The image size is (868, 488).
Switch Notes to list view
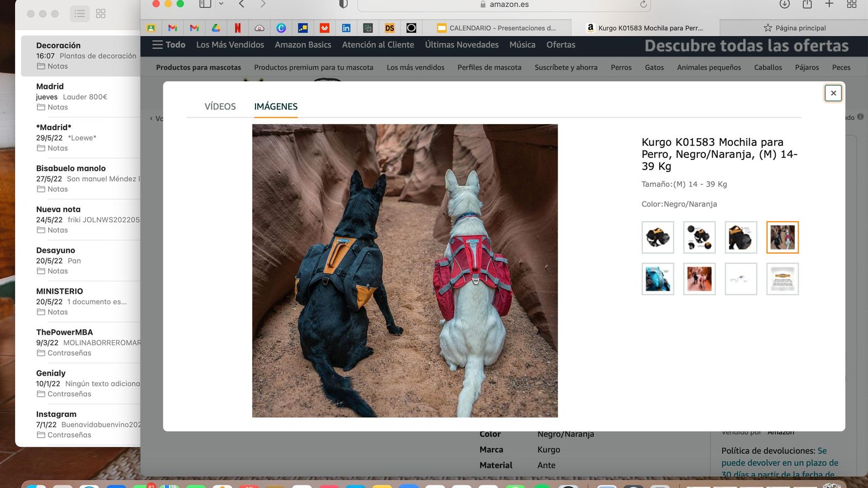pyautogui.click(x=80, y=14)
